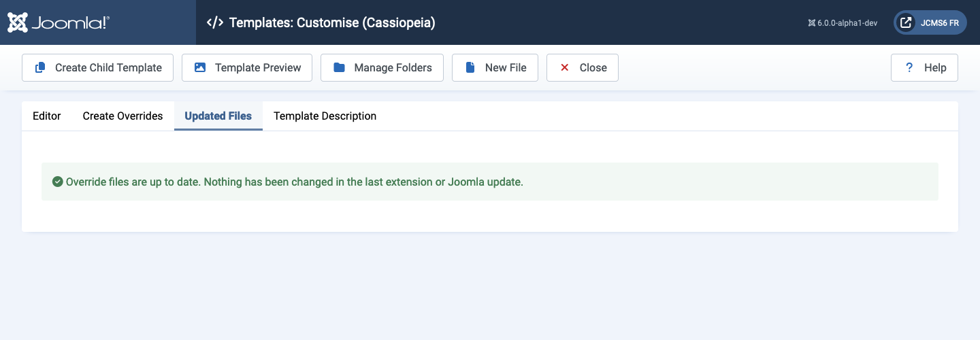Click the Joomla logo in the header
980x340 pixels.
point(59,22)
